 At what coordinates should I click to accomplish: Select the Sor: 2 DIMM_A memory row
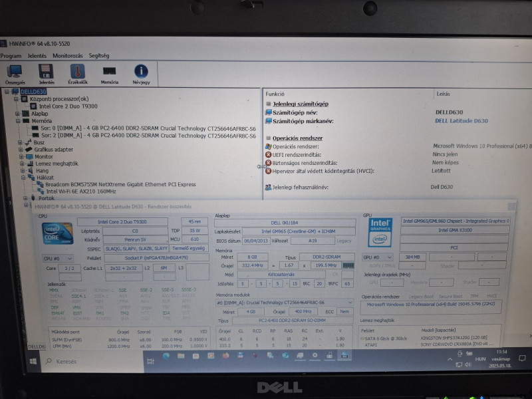(148, 136)
